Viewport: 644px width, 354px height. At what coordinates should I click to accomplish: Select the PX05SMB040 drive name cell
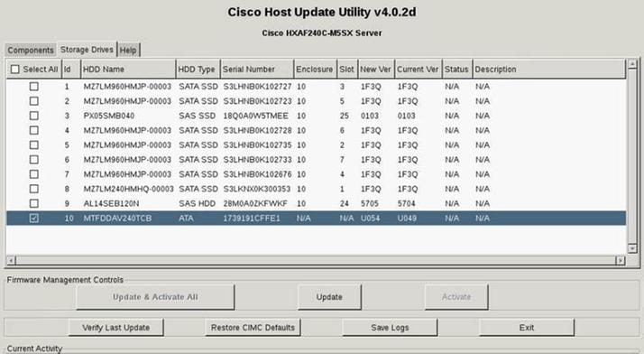tap(109, 116)
